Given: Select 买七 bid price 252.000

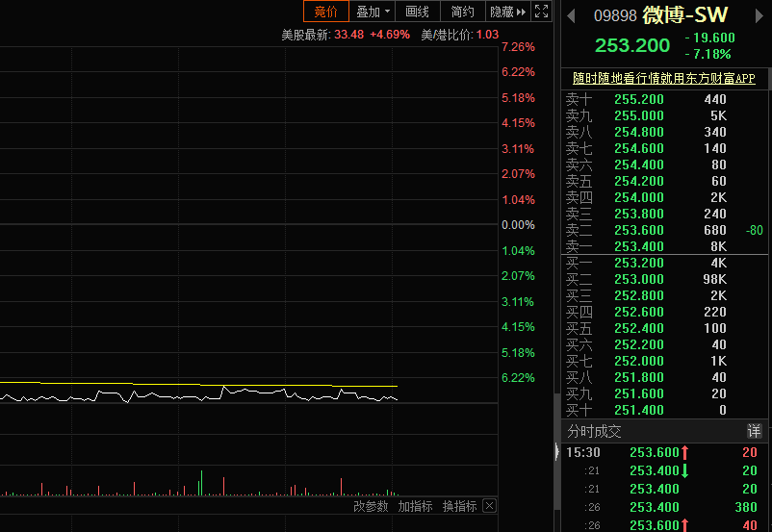Looking at the screenshot, I should [639, 361].
